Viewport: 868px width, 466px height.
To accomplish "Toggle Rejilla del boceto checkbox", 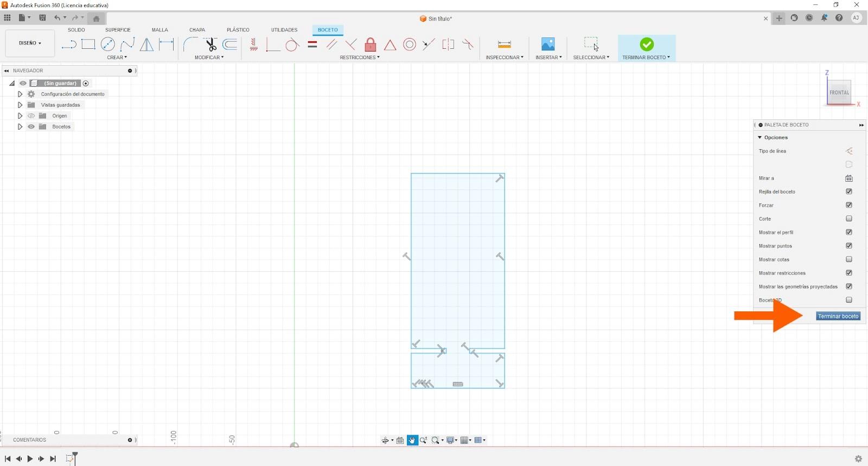I will click(x=849, y=191).
